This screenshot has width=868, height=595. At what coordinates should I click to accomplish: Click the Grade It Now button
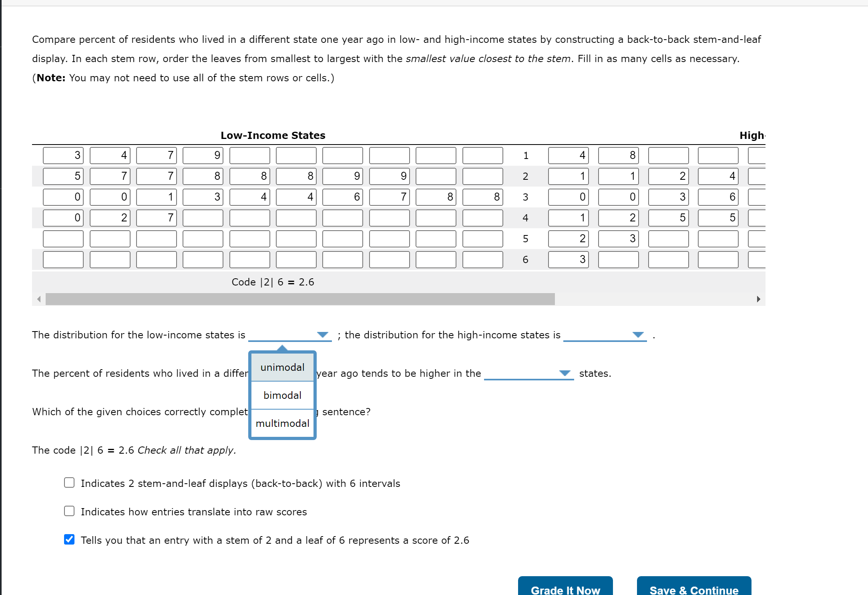click(565, 589)
